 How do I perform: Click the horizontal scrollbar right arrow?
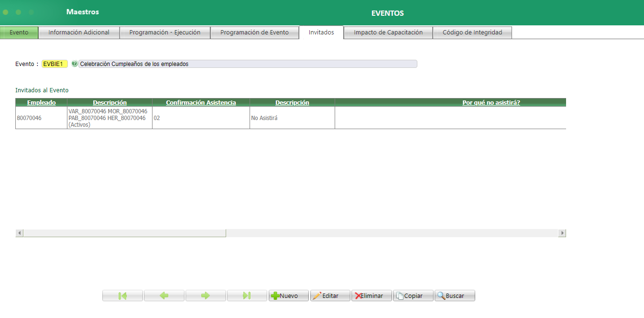click(562, 233)
